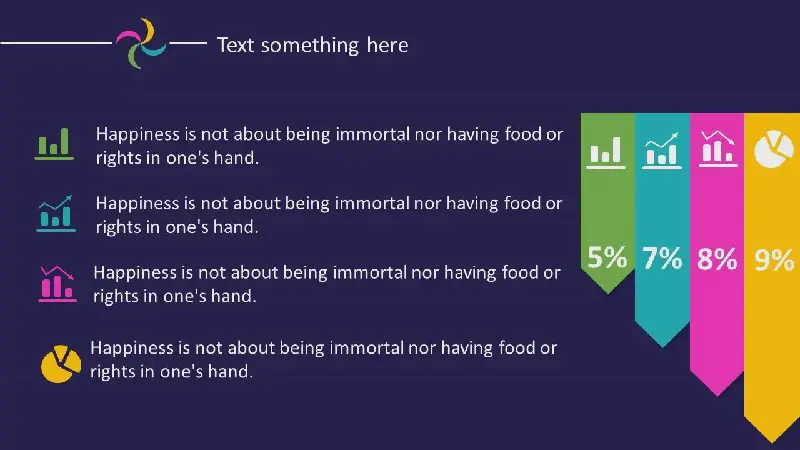The width and height of the screenshot is (800, 450).
Task: Click the paragraph next to pink declining chart icon
Action: click(326, 283)
